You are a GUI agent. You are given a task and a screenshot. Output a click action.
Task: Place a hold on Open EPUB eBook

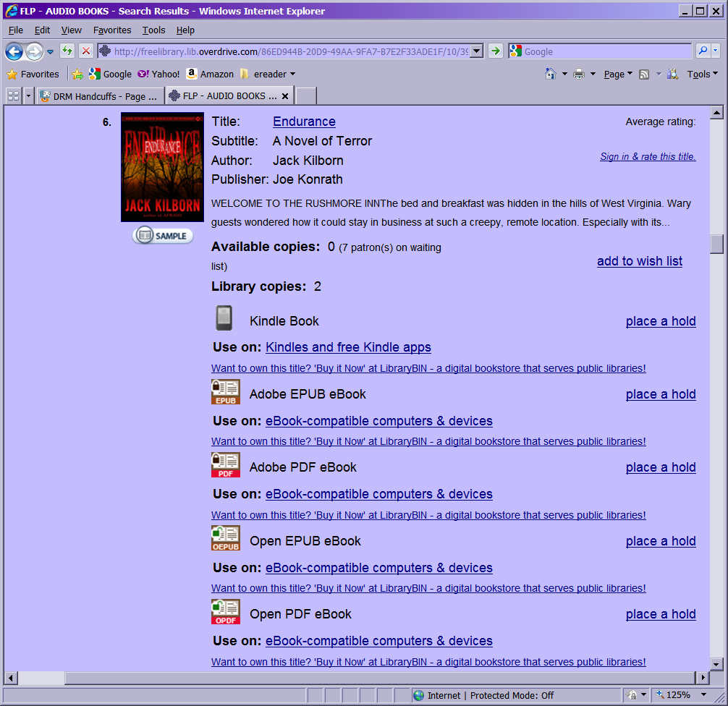661,541
